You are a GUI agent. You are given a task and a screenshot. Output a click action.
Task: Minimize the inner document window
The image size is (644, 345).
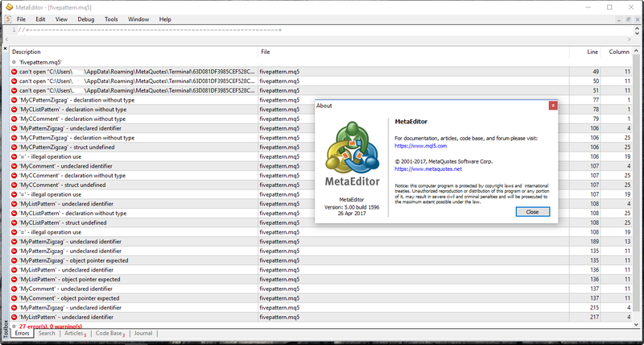620,19
